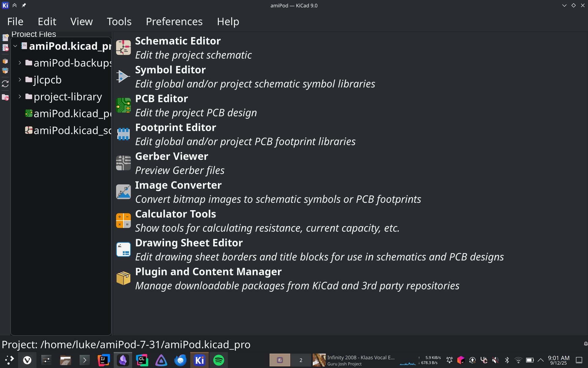Screen dimensions: 588x368
Task: Open Drawing Sheet Editor via its icon
Action: click(x=123, y=250)
